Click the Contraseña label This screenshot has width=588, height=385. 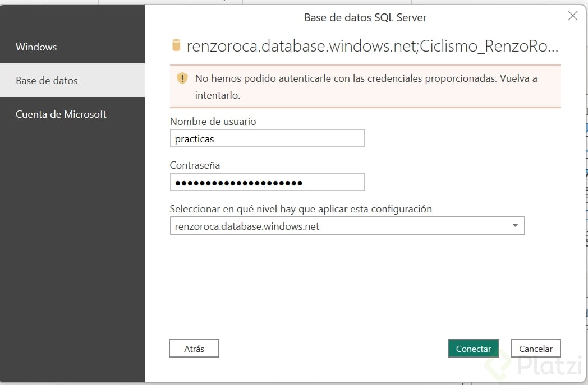pyautogui.click(x=195, y=165)
